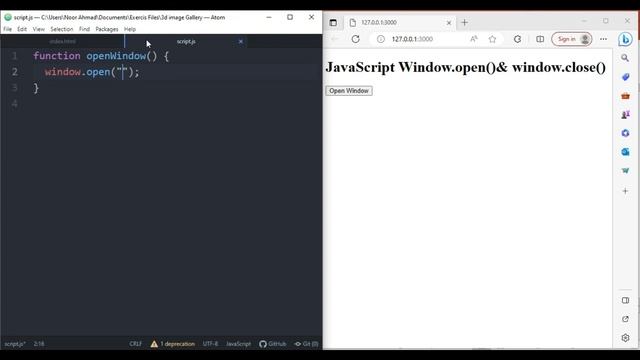
Task: Open the Edge settings and more menu
Action: coord(603,39)
